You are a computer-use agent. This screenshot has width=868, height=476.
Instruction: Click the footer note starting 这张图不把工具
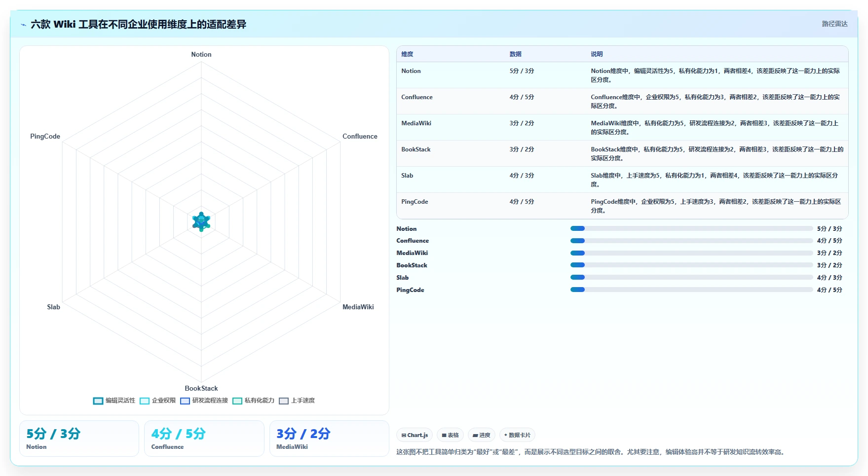click(591, 452)
